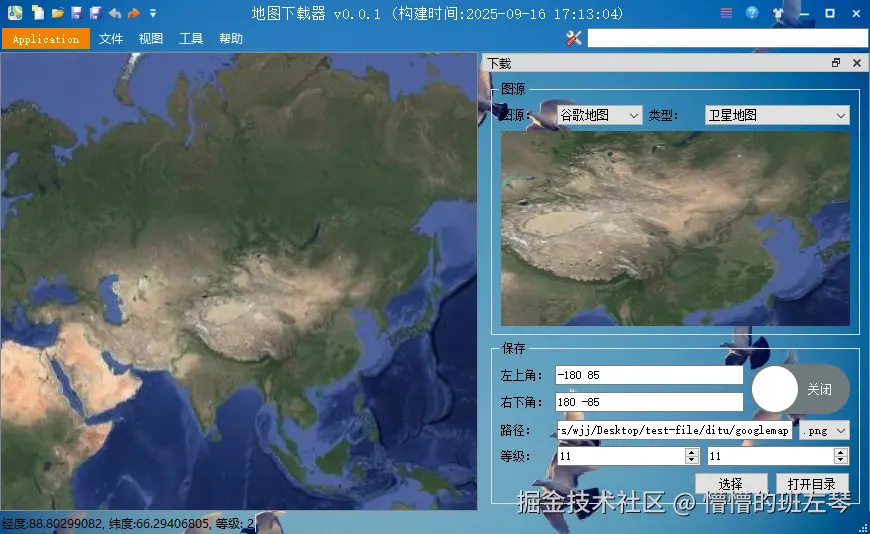
Task: Click the wrench and screwdriver tools icon
Action: [x=574, y=38]
